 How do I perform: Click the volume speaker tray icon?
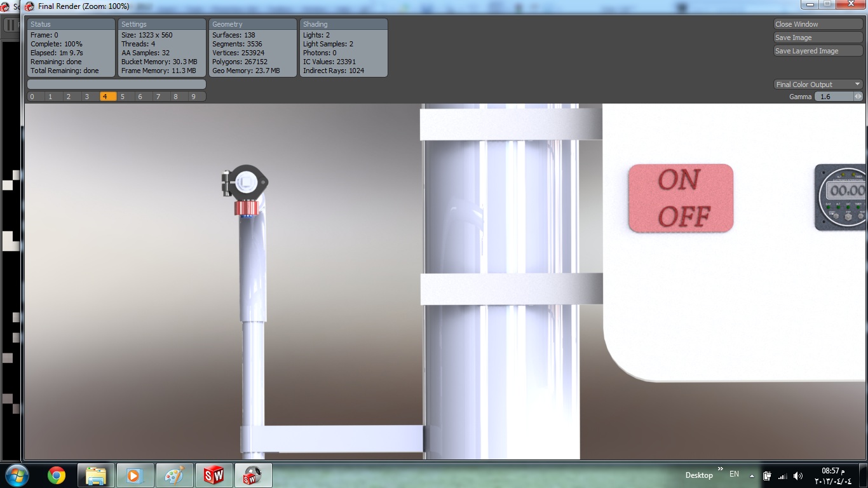click(798, 476)
